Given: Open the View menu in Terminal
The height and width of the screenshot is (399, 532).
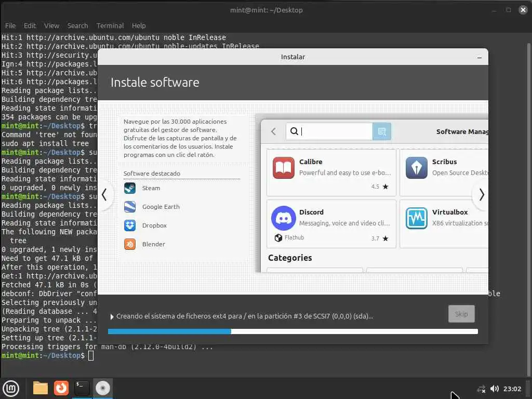Looking at the screenshot, I should point(51,26).
